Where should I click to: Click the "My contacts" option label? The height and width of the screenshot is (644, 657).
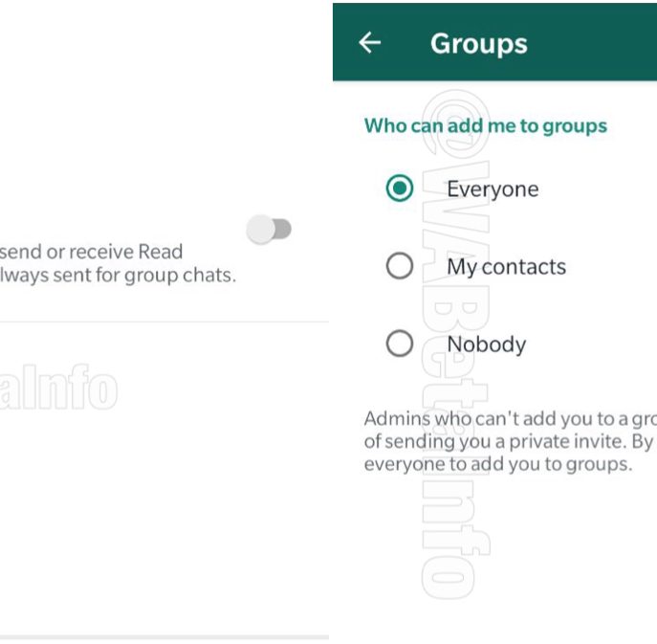506,266
